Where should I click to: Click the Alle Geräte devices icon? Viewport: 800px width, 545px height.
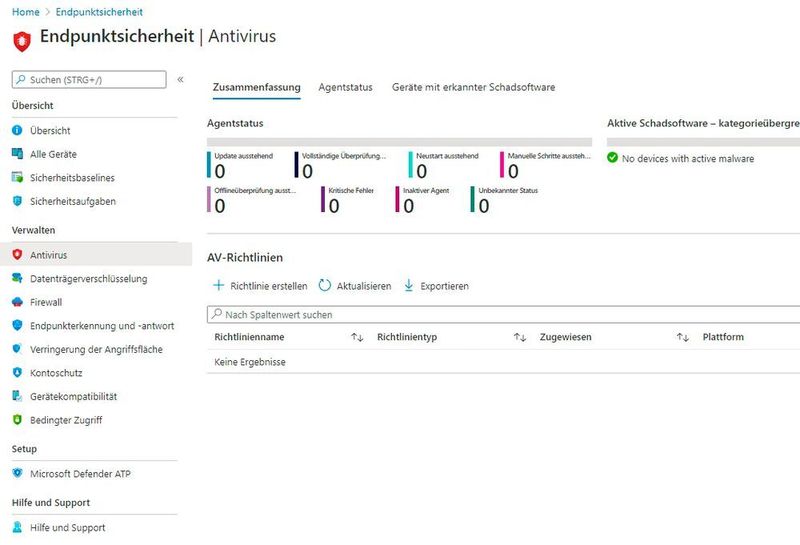[x=17, y=154]
